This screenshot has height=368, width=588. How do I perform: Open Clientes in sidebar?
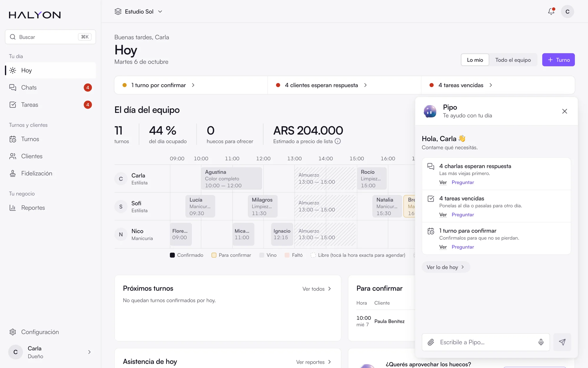coord(50,156)
